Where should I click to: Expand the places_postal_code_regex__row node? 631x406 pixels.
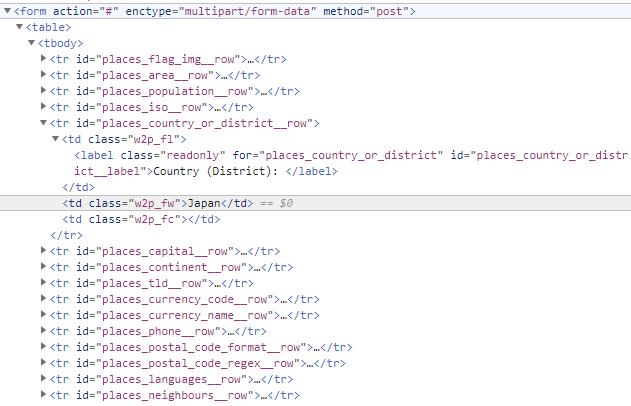pos(43,363)
